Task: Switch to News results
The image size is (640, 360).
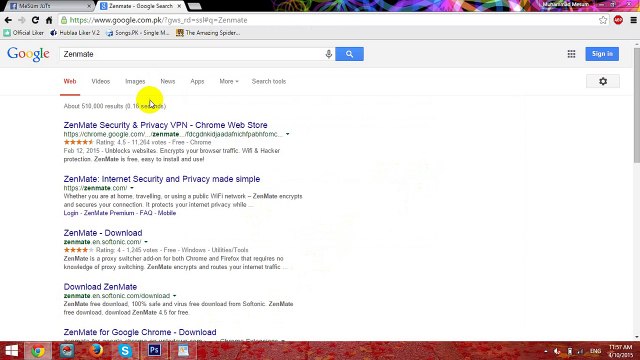Action: point(168,81)
